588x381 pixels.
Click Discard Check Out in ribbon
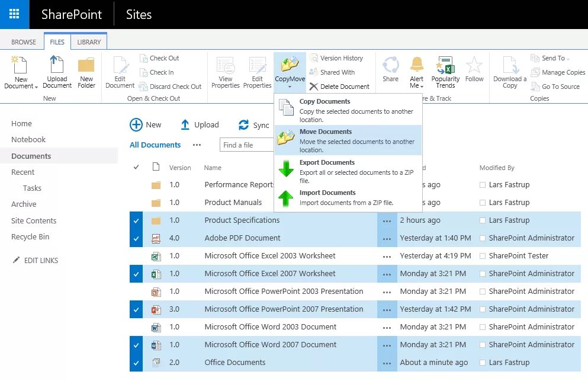point(170,87)
